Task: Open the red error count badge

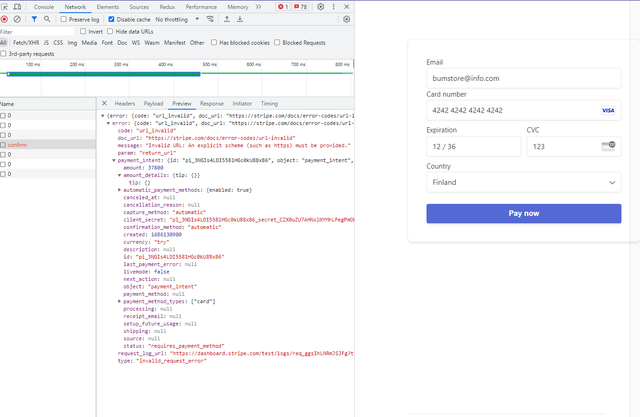Action: coord(283,7)
